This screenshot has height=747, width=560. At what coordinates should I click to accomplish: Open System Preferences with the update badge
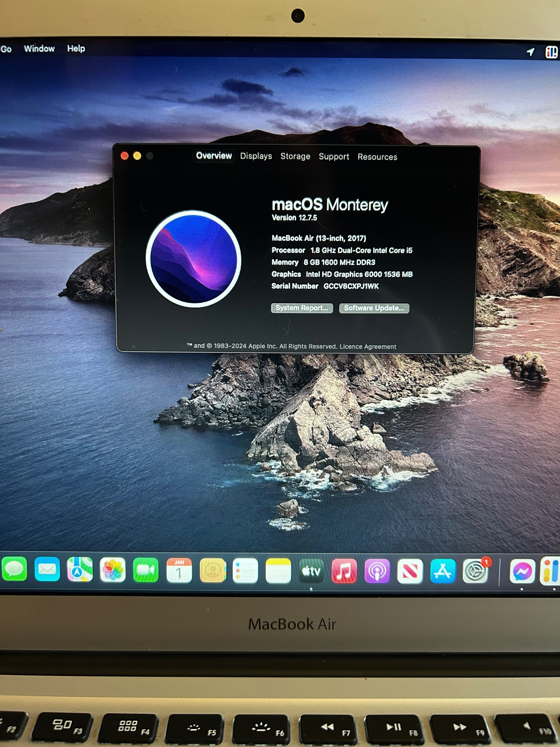coord(476,571)
